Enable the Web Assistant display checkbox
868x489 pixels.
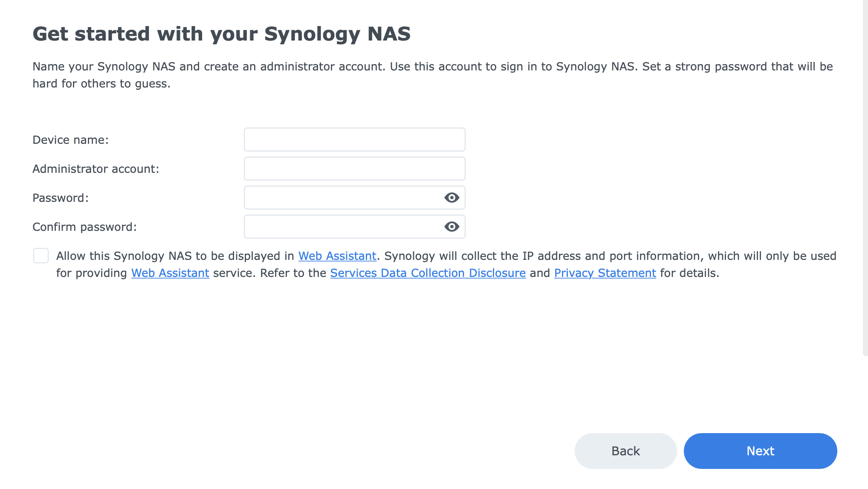41,256
